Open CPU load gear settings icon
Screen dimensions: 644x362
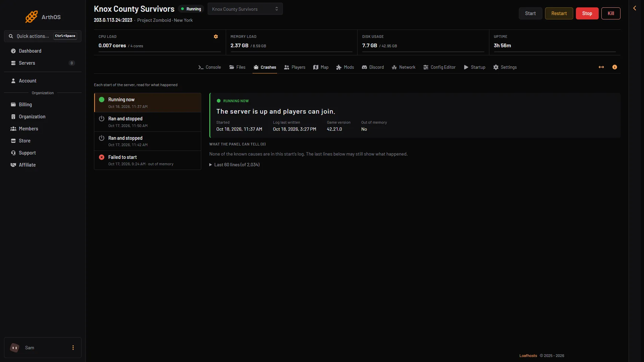[x=216, y=37]
